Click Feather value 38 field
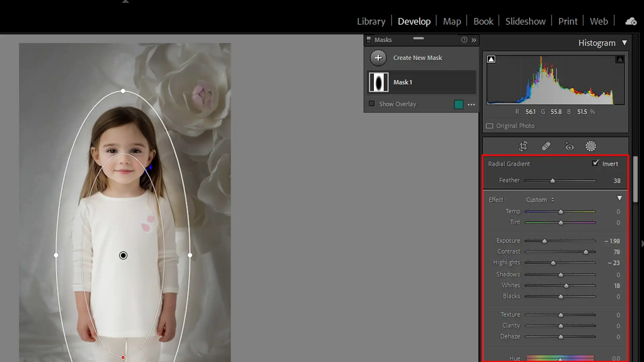 coord(617,181)
